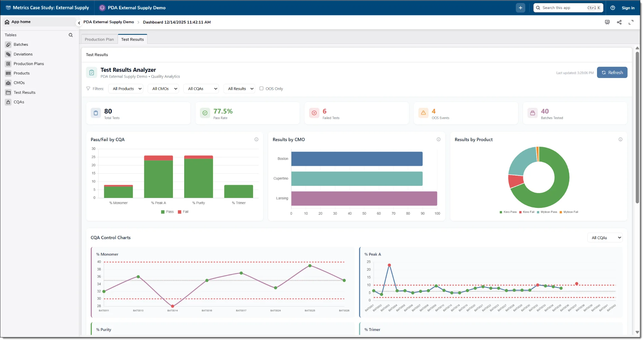The width and height of the screenshot is (644, 341).
Task: Click the CQAs sidebar icon
Action: pos(8,102)
